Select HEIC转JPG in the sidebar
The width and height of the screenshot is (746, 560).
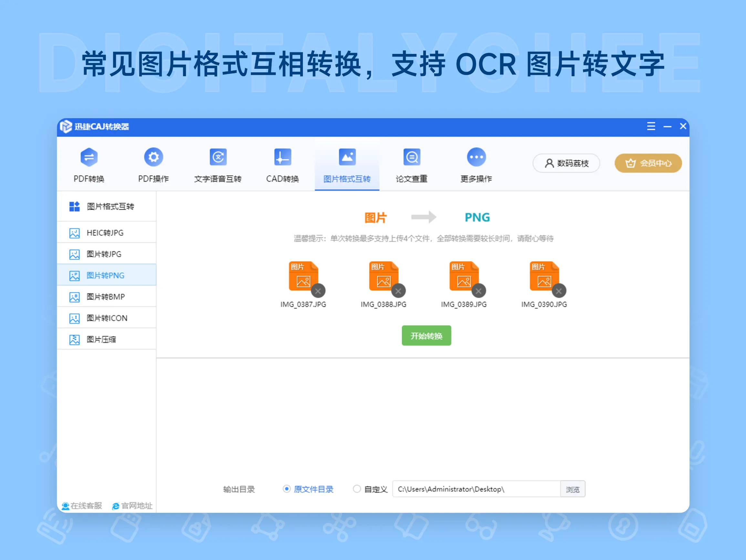point(105,233)
